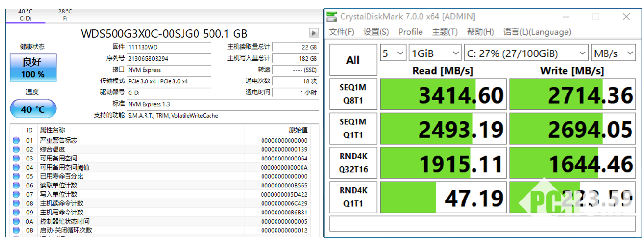This screenshot has width=644, height=240.
Task: Click the 18 次 power-on count value
Action: (x=295, y=81)
